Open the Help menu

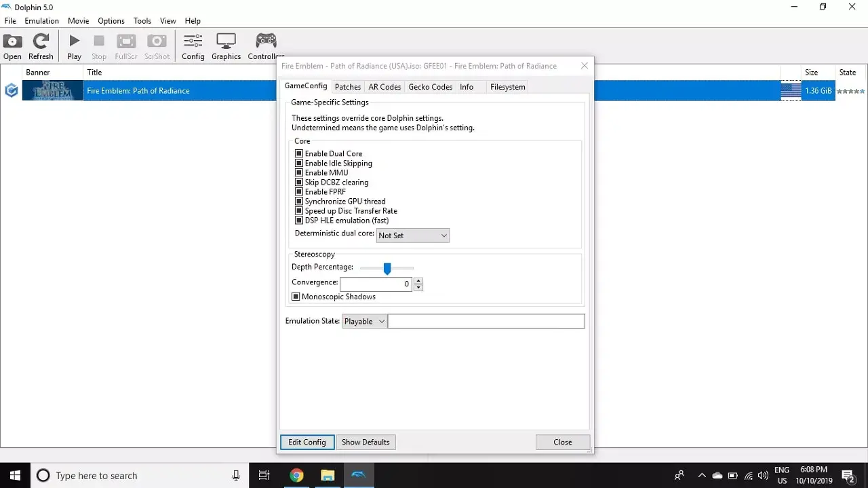pos(193,21)
